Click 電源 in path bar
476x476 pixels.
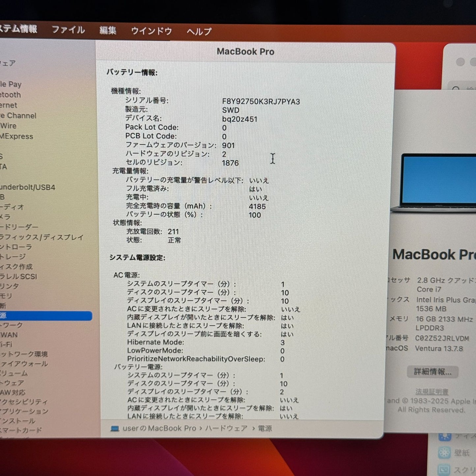point(265,429)
